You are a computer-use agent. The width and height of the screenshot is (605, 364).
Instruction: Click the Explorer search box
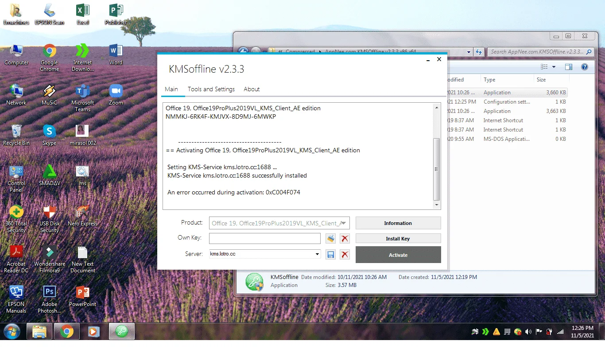(x=541, y=52)
